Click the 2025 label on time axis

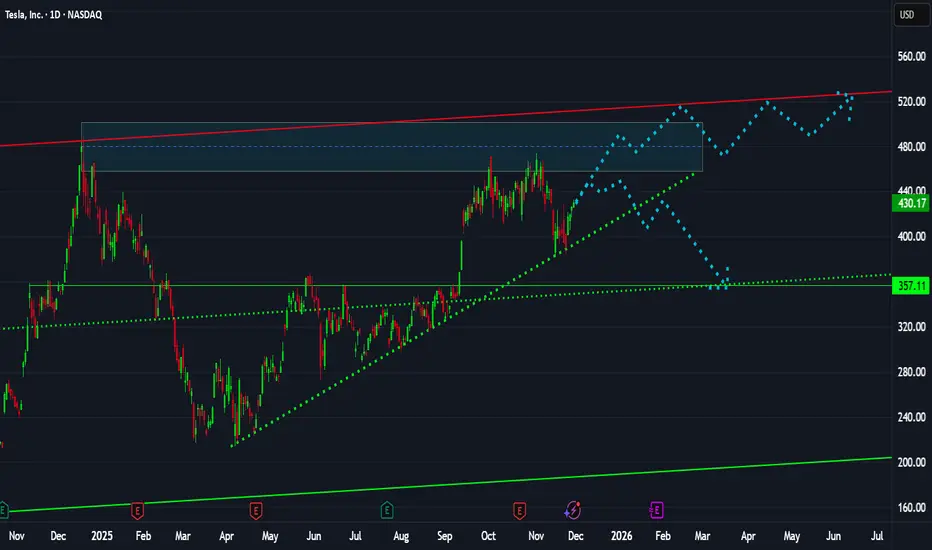(102, 536)
